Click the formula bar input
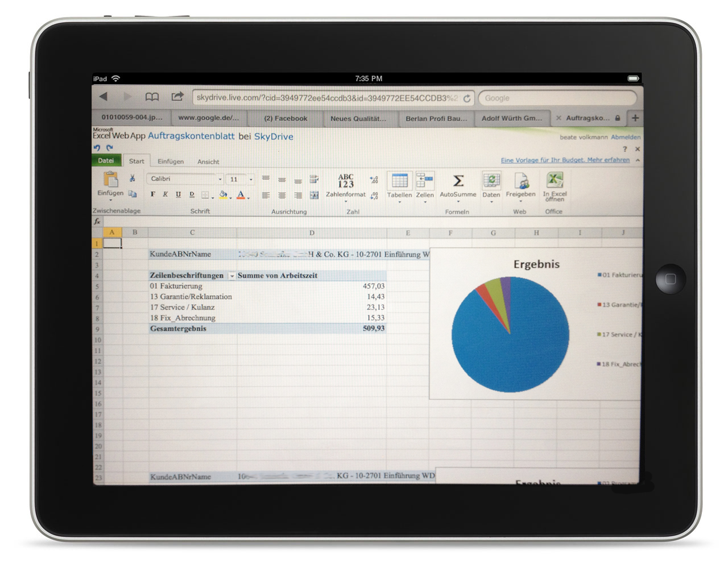The height and width of the screenshot is (563, 728). click(373, 222)
